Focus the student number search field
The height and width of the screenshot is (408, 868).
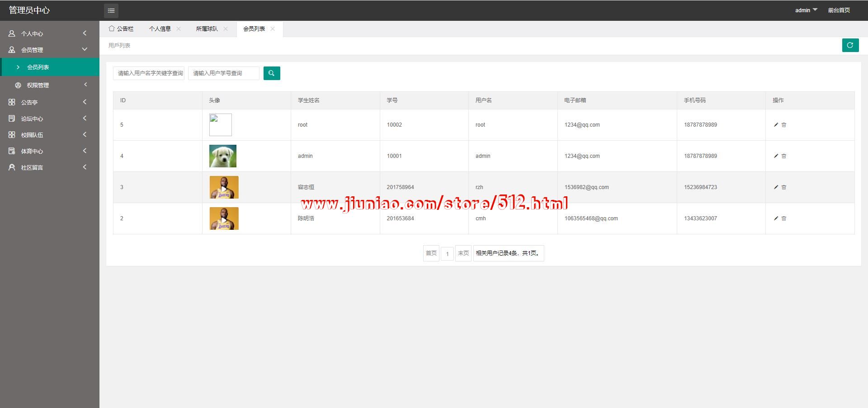click(224, 73)
